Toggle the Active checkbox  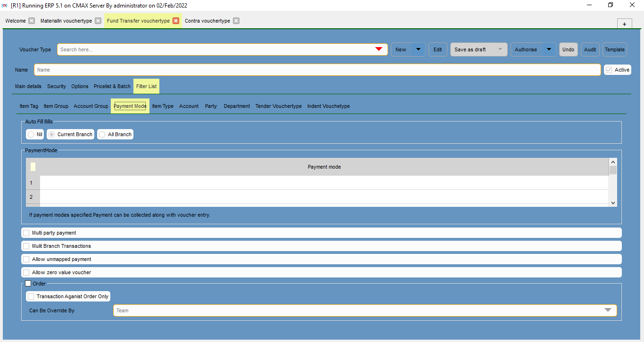tap(609, 70)
